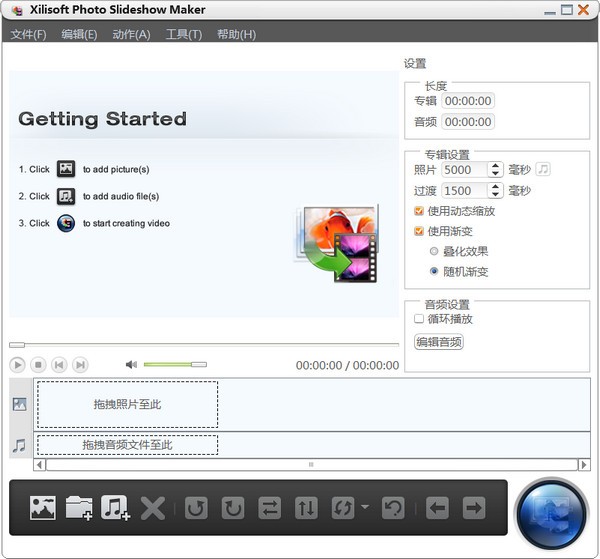Click the add folder icon in bottom toolbar

79,508
